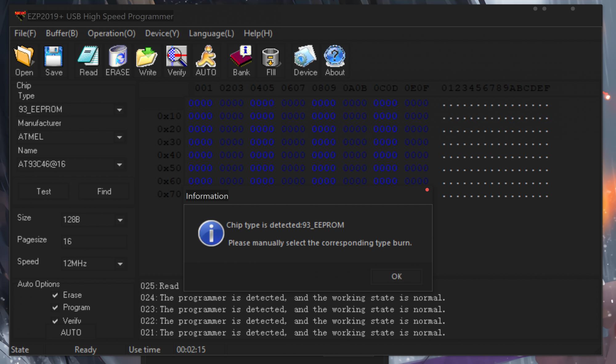Screen dimensions: 616x364
Task: Open the Language(L) menu
Action: pos(211,33)
